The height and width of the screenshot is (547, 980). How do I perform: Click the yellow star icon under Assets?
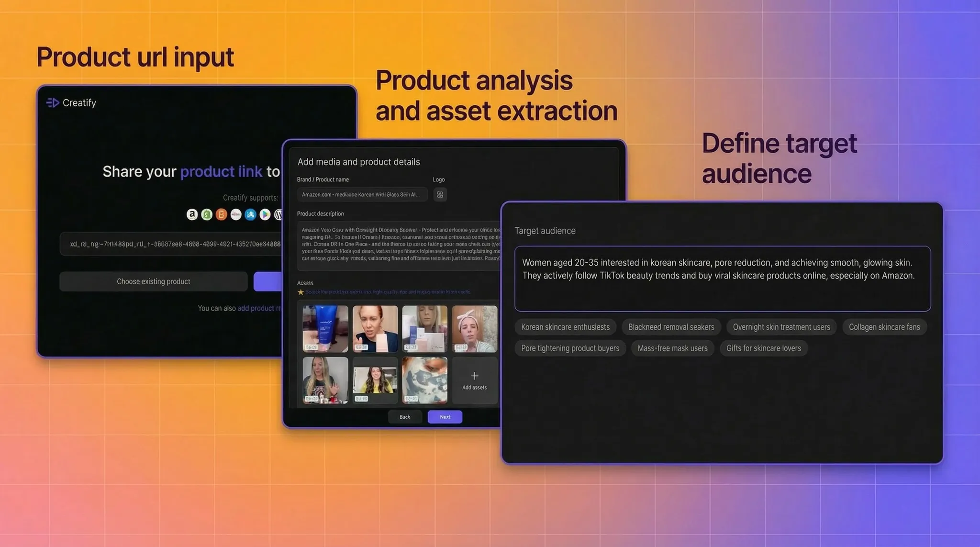pyautogui.click(x=301, y=292)
